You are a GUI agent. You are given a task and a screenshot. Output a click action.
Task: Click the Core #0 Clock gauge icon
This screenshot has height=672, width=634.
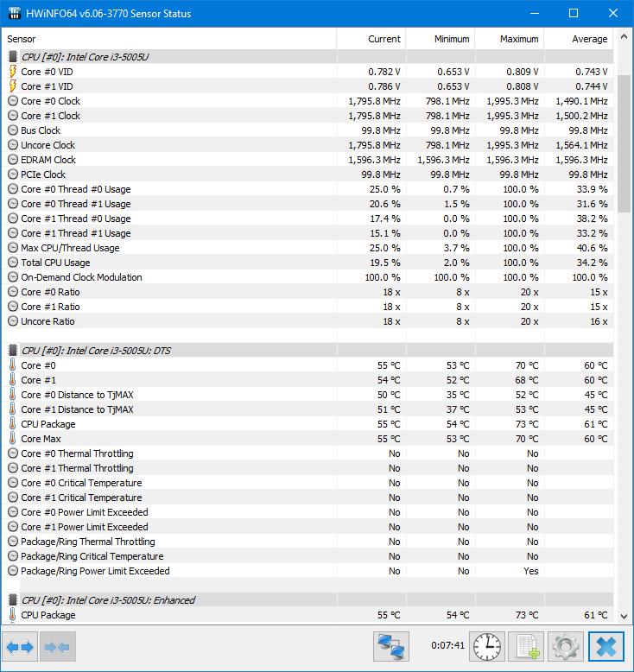pyautogui.click(x=13, y=101)
